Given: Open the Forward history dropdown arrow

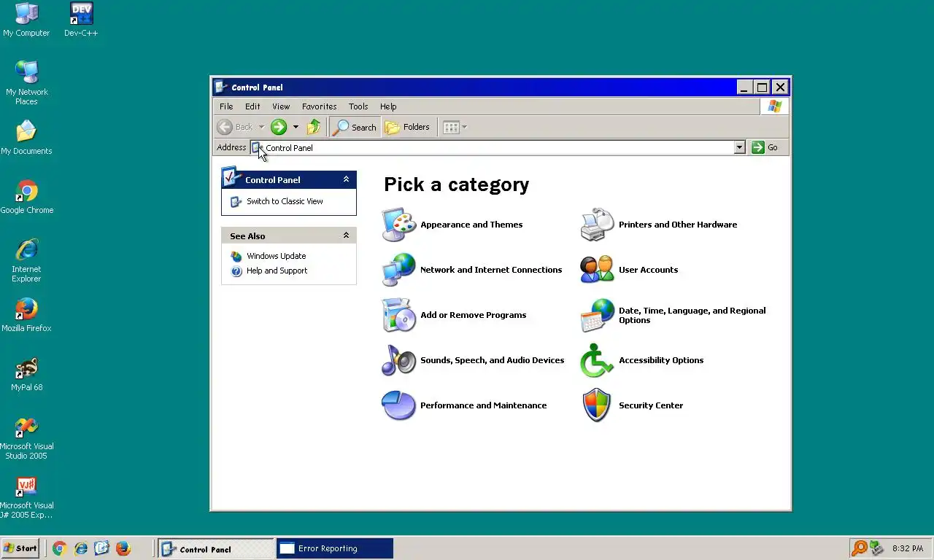Looking at the screenshot, I should (x=296, y=127).
